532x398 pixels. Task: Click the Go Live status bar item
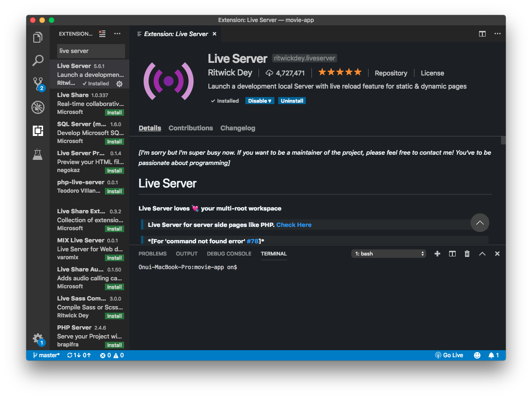449,355
